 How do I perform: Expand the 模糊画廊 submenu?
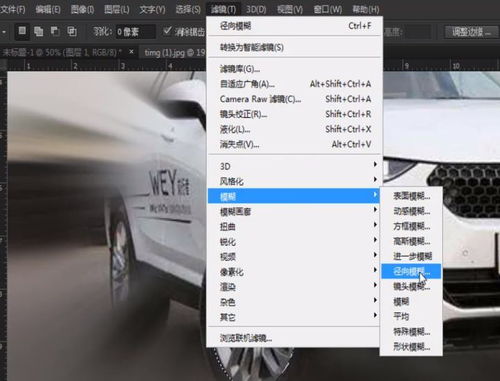click(294, 211)
